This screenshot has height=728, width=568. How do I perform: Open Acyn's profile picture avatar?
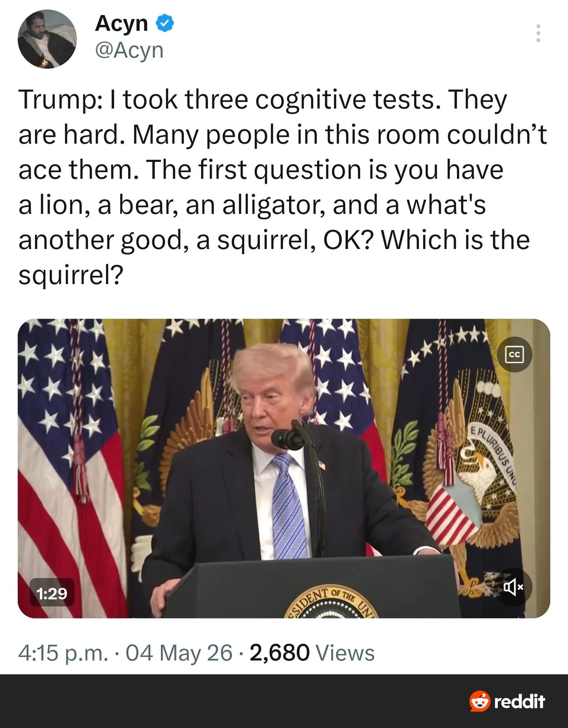47,39
